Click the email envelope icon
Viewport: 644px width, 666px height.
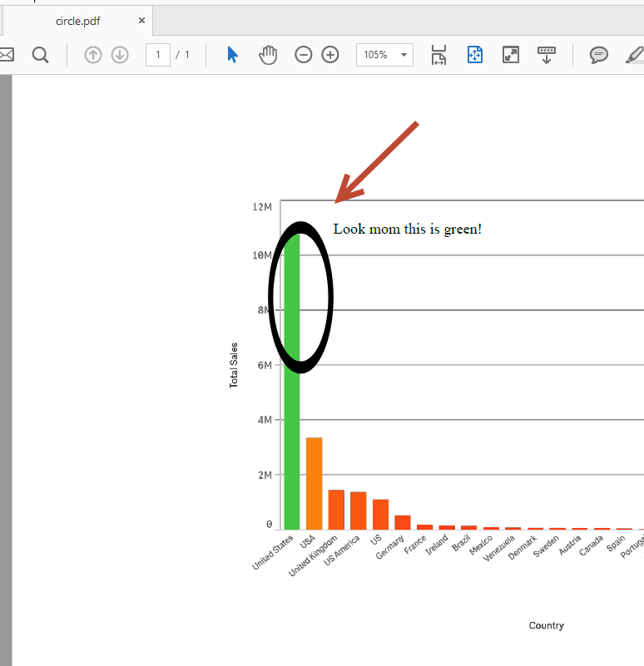pyautogui.click(x=7, y=55)
